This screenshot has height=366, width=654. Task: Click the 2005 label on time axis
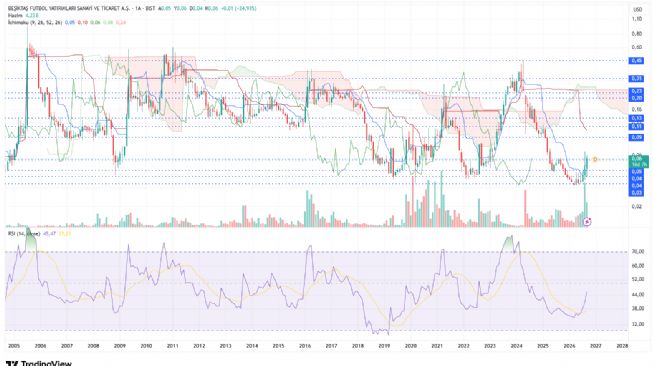coord(14,346)
